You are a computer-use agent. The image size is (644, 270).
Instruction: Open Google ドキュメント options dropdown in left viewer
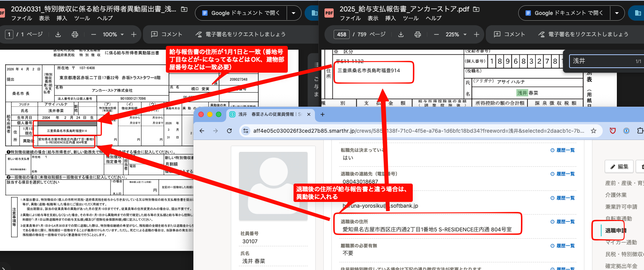coord(294,13)
